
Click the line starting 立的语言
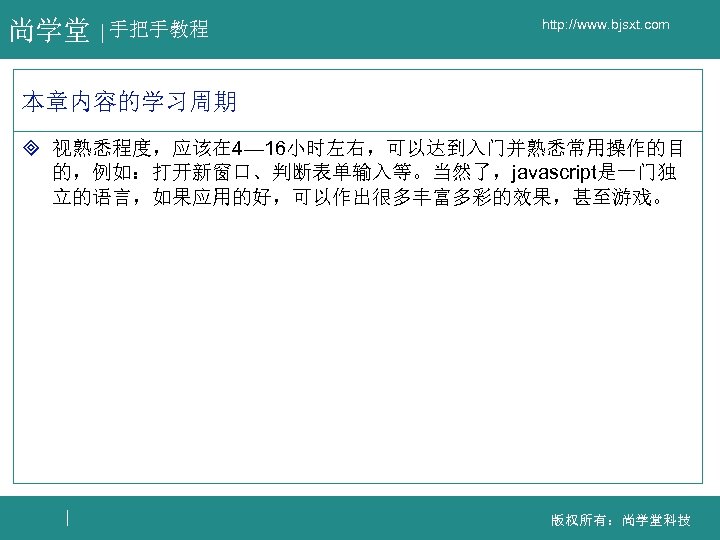358,197
